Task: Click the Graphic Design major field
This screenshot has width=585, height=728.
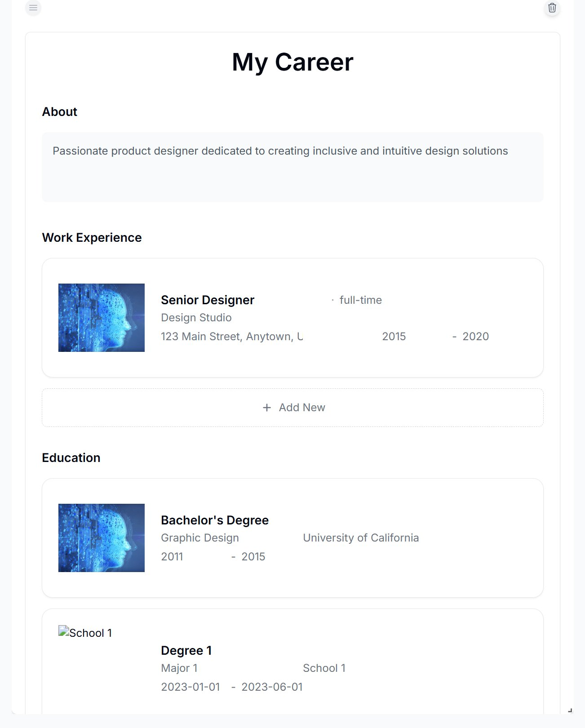Action: (200, 538)
